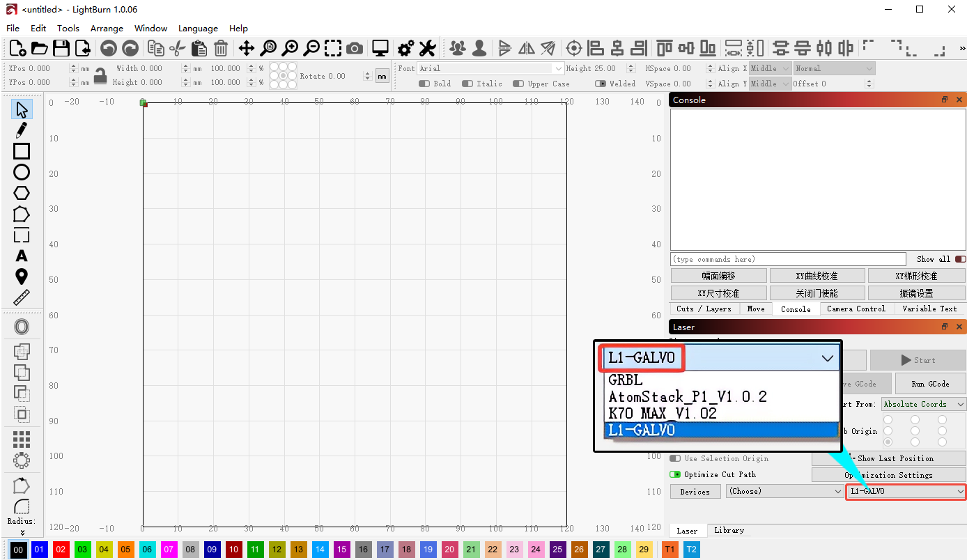967x560 pixels.
Task: Click the Run GCode button
Action: pyautogui.click(x=930, y=384)
